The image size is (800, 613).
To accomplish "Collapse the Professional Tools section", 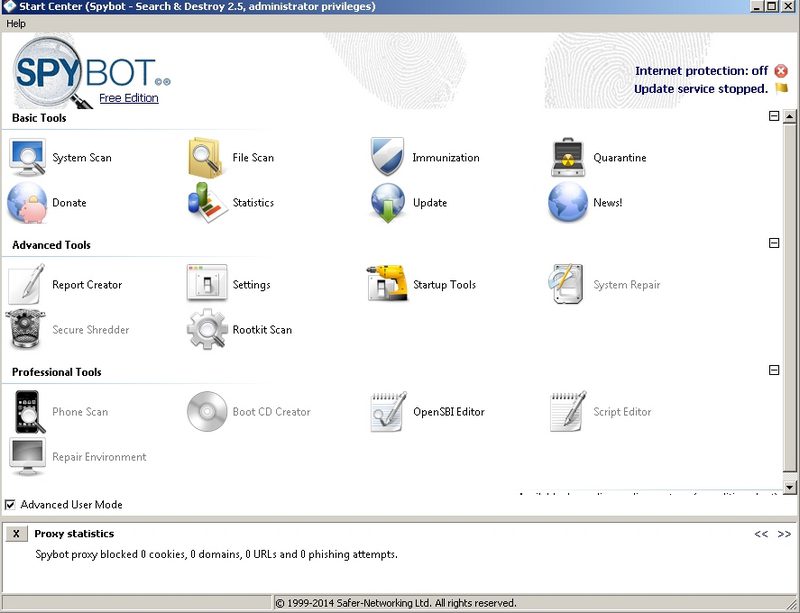I will [774, 370].
